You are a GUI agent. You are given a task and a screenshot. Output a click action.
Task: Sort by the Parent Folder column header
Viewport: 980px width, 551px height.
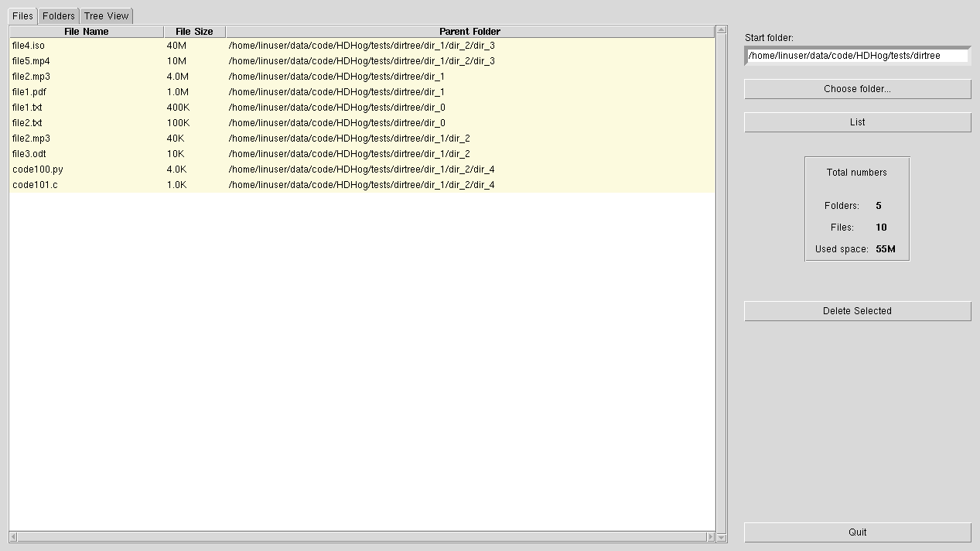tap(470, 31)
